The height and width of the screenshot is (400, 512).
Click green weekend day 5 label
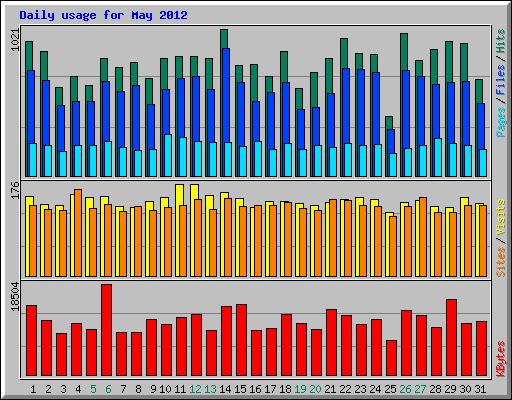click(x=93, y=389)
